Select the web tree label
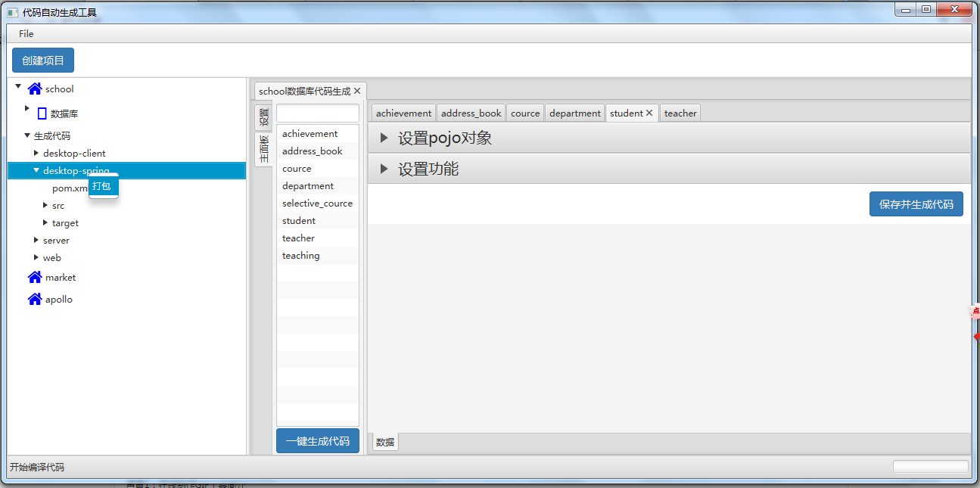 click(51, 257)
